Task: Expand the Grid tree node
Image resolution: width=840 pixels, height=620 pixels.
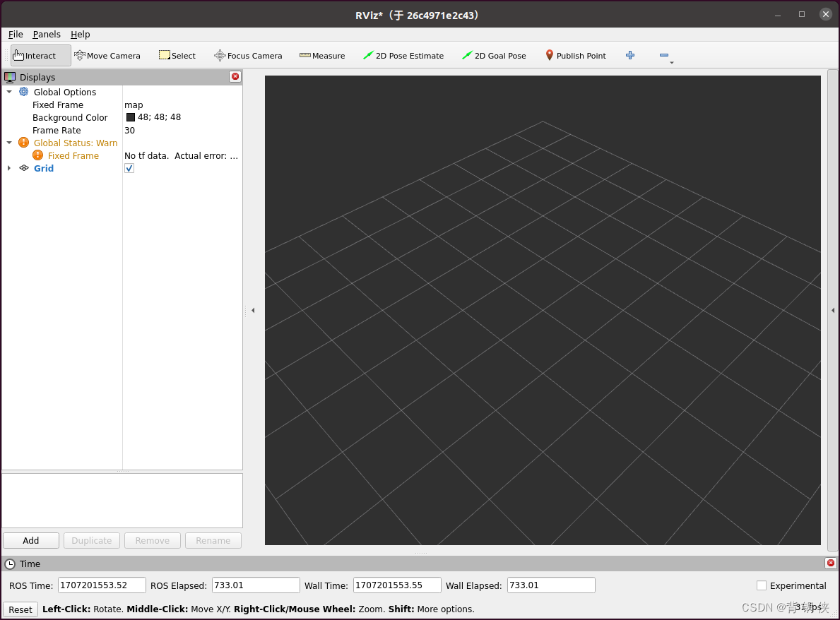Action: click(x=9, y=168)
